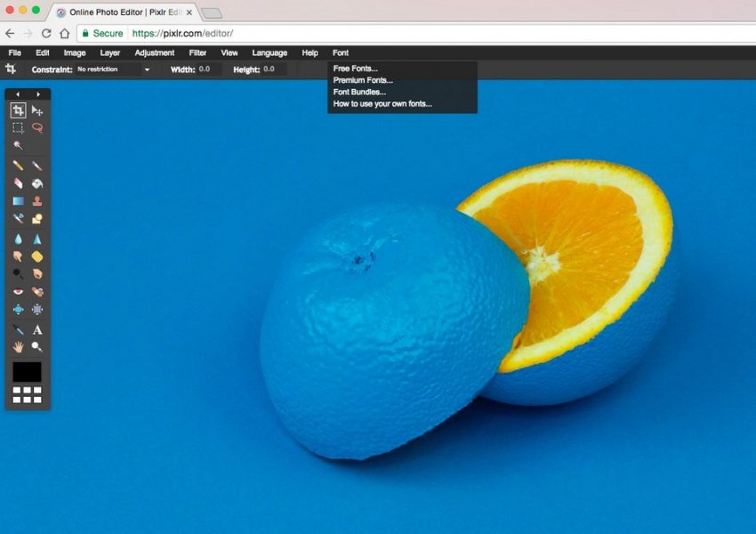
Task: Choose the Hand pan tool
Action: tap(18, 347)
